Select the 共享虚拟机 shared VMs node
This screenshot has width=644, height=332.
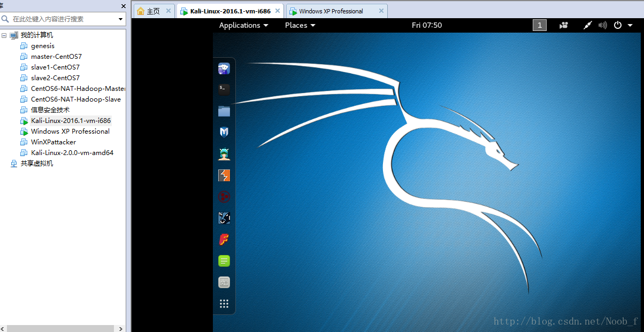point(37,164)
